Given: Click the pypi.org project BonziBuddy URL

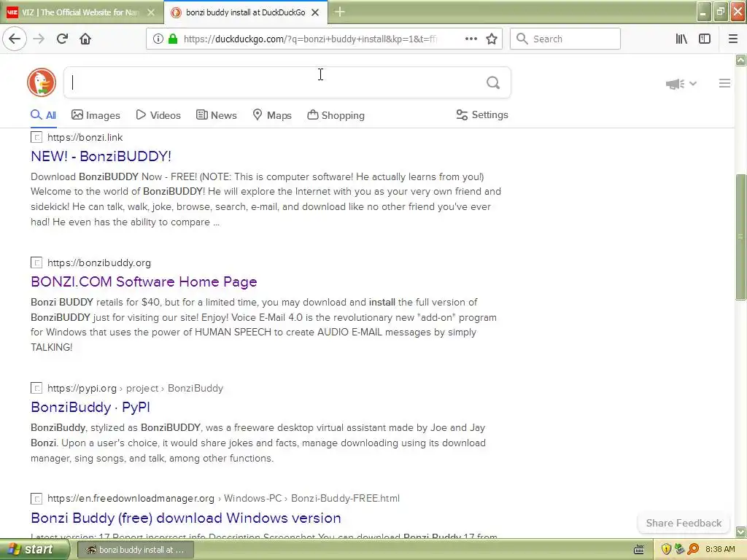Looking at the screenshot, I should pyautogui.click(x=135, y=388).
